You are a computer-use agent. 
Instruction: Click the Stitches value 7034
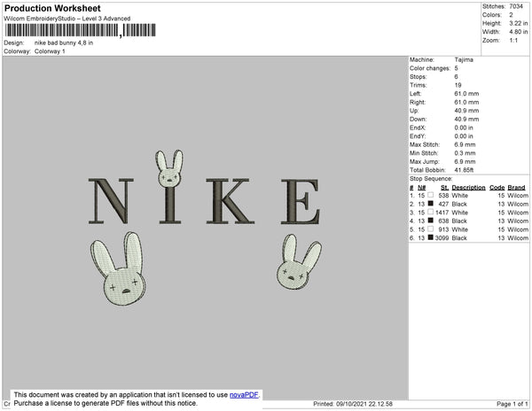click(x=516, y=6)
